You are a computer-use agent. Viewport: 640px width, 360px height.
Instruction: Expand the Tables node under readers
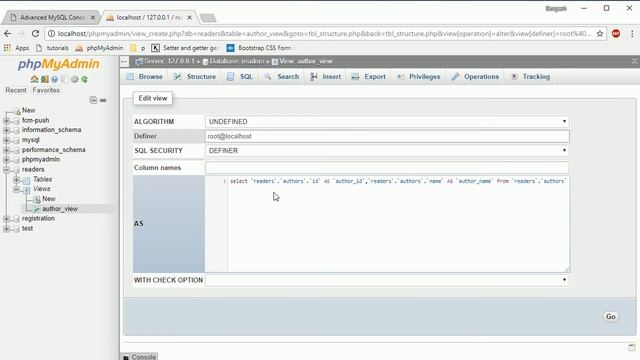[x=16, y=179]
